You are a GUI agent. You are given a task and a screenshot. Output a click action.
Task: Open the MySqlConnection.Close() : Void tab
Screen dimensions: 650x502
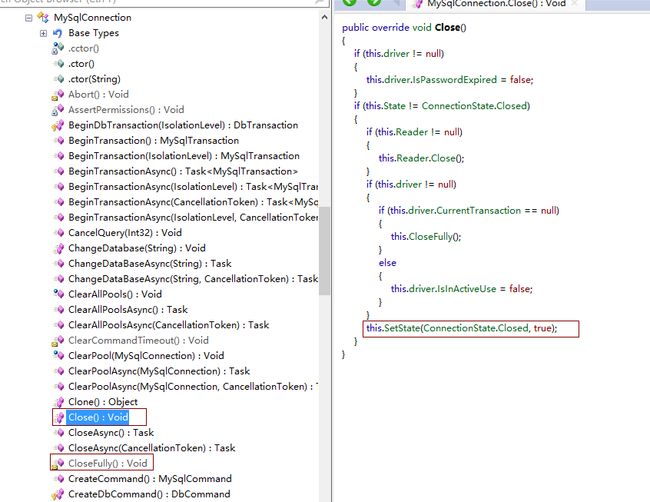(496, 4)
